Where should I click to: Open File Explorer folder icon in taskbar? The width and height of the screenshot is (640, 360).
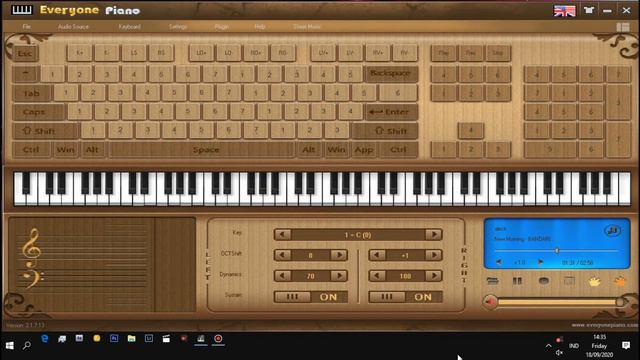pos(131,339)
